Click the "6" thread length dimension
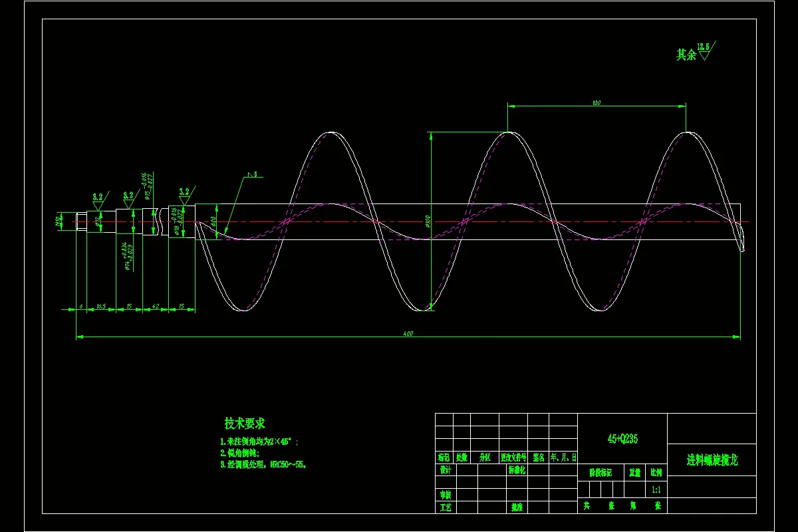 click(80, 305)
